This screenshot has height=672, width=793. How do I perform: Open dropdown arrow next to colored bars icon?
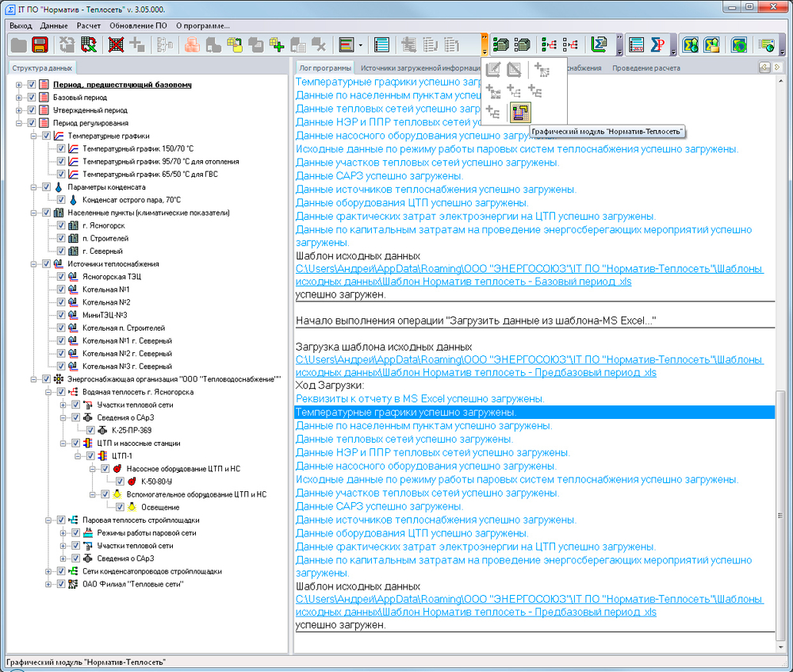click(361, 44)
